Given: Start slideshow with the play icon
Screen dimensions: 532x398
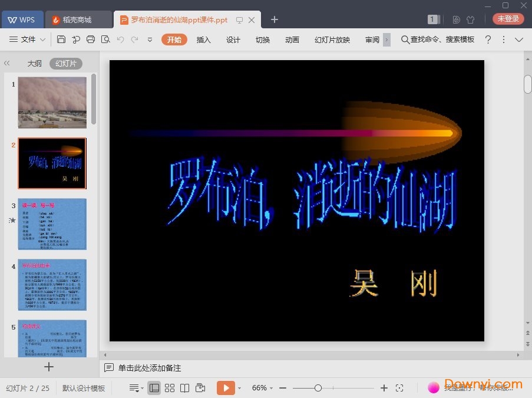Looking at the screenshot, I should [227, 387].
